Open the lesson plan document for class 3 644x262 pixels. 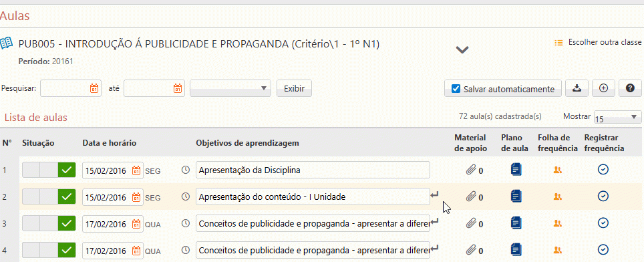pyautogui.click(x=516, y=223)
